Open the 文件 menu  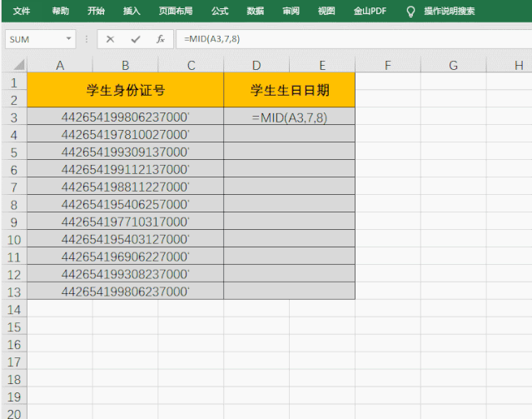tap(22, 12)
